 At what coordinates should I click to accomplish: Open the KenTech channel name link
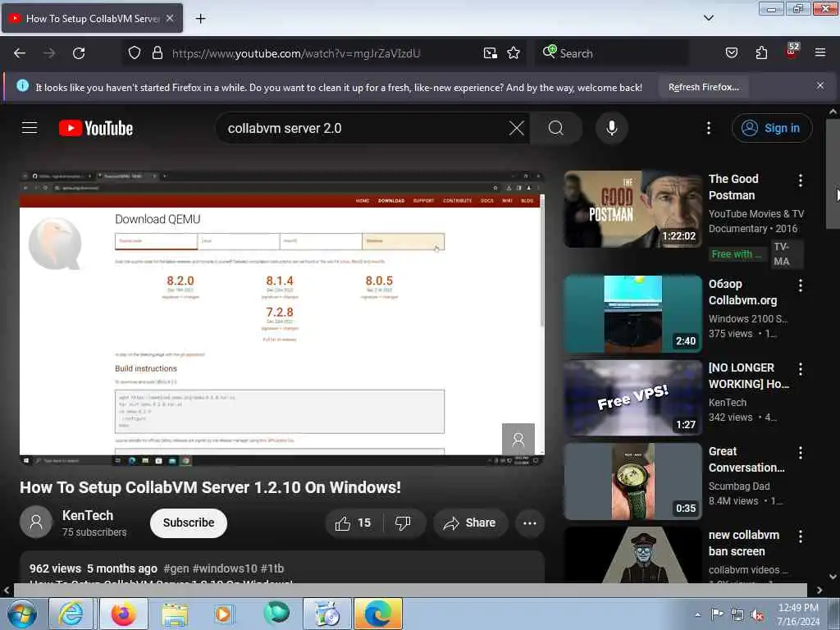[88, 515]
